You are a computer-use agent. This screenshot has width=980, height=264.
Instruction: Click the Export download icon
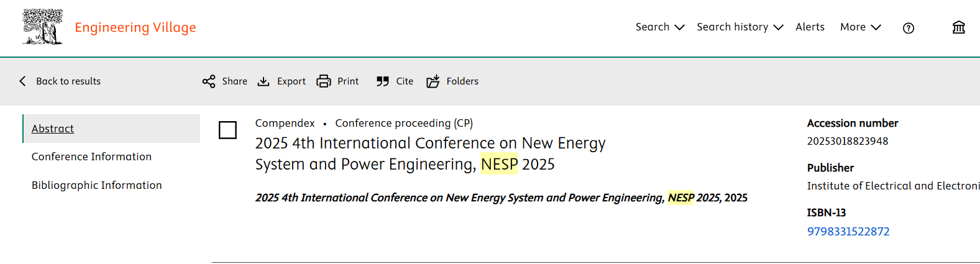[263, 81]
